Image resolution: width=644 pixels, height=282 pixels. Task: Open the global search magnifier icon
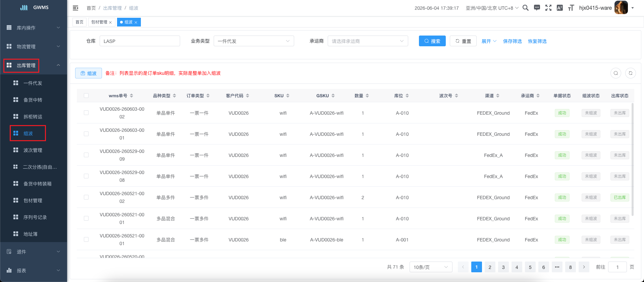coord(526,8)
